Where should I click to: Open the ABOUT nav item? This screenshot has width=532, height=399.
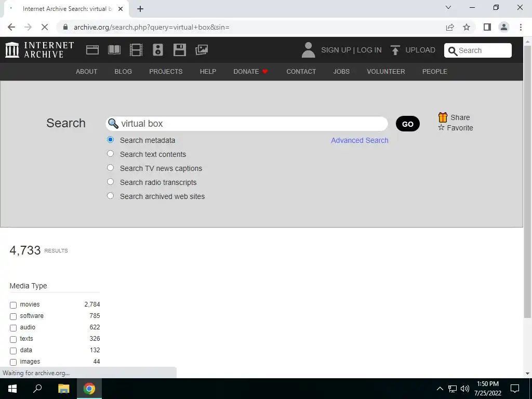87,72
